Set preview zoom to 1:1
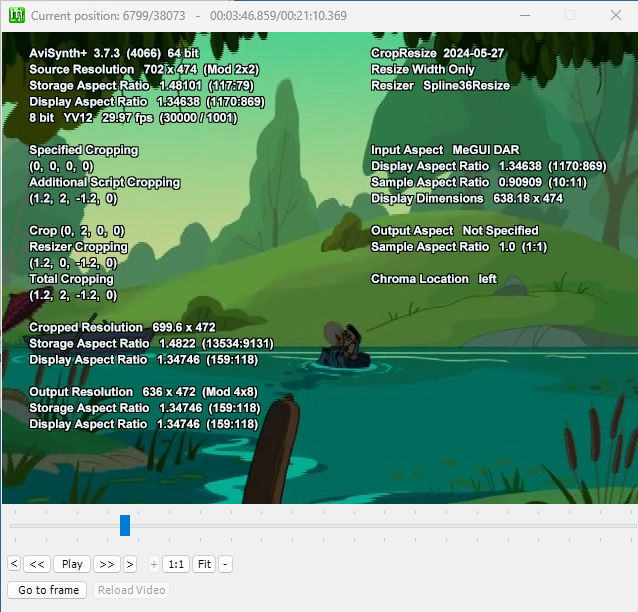Image resolution: width=638 pixels, height=612 pixels. click(176, 564)
